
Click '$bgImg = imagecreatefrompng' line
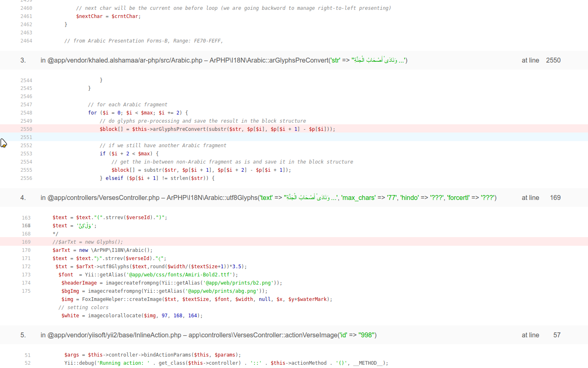coord(165,291)
